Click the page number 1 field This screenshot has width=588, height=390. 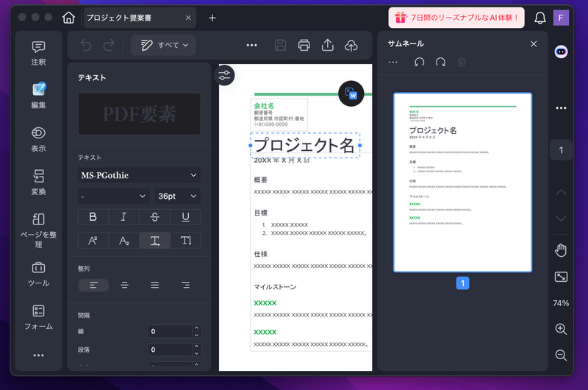pos(561,150)
